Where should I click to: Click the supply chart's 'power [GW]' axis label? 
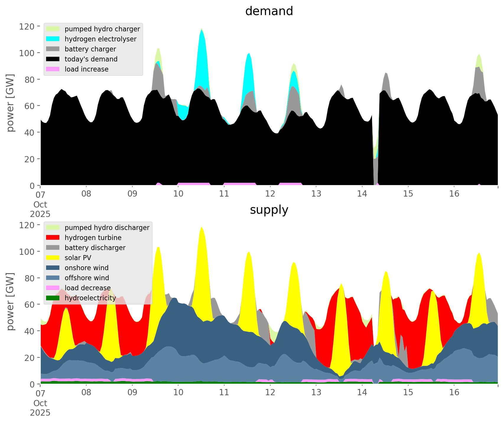click(x=10, y=302)
